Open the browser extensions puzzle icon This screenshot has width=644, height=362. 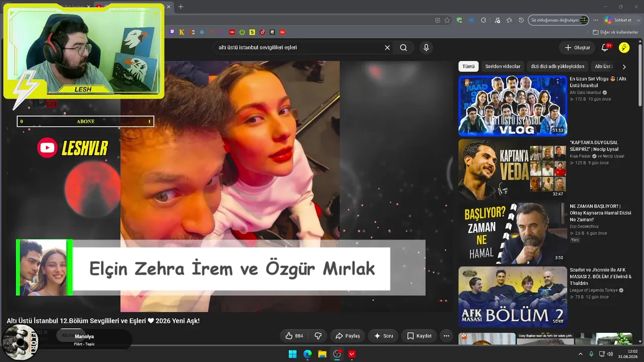pyautogui.click(x=484, y=20)
